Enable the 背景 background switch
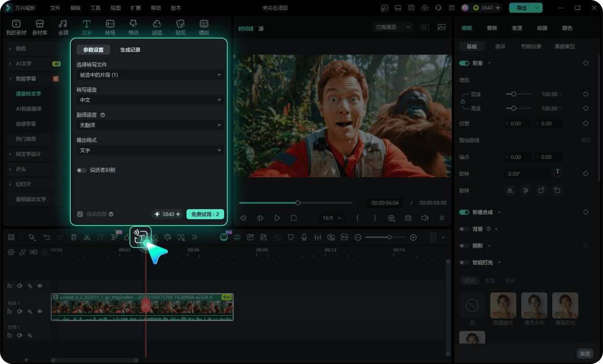This screenshot has width=603, height=364. (x=464, y=229)
